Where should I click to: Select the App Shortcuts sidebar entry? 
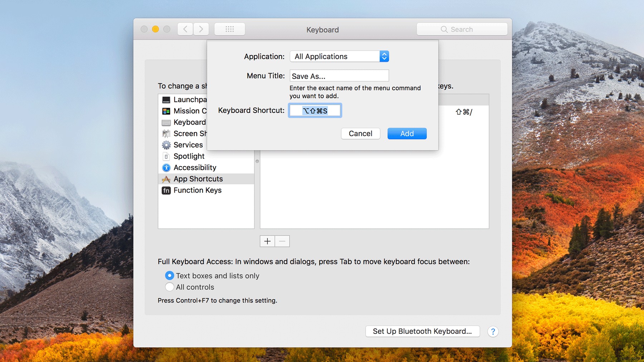(198, 179)
